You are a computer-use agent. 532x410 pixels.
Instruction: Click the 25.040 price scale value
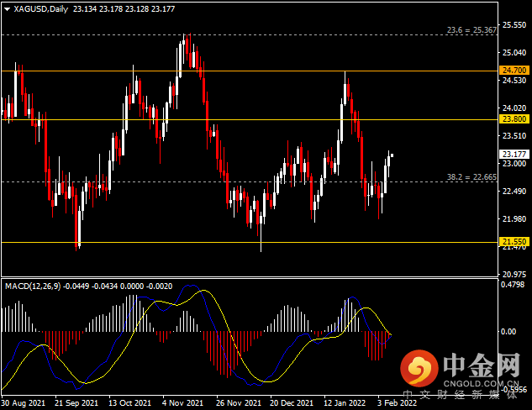click(x=514, y=53)
